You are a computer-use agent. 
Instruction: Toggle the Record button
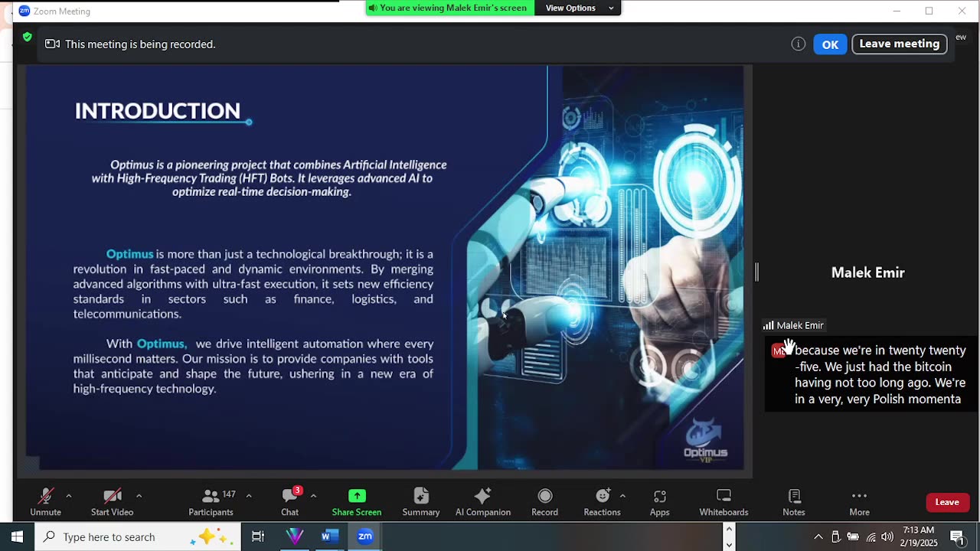click(x=544, y=502)
